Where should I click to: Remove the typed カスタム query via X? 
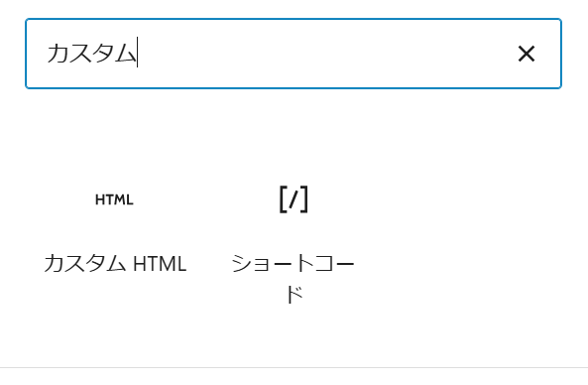coord(527,54)
